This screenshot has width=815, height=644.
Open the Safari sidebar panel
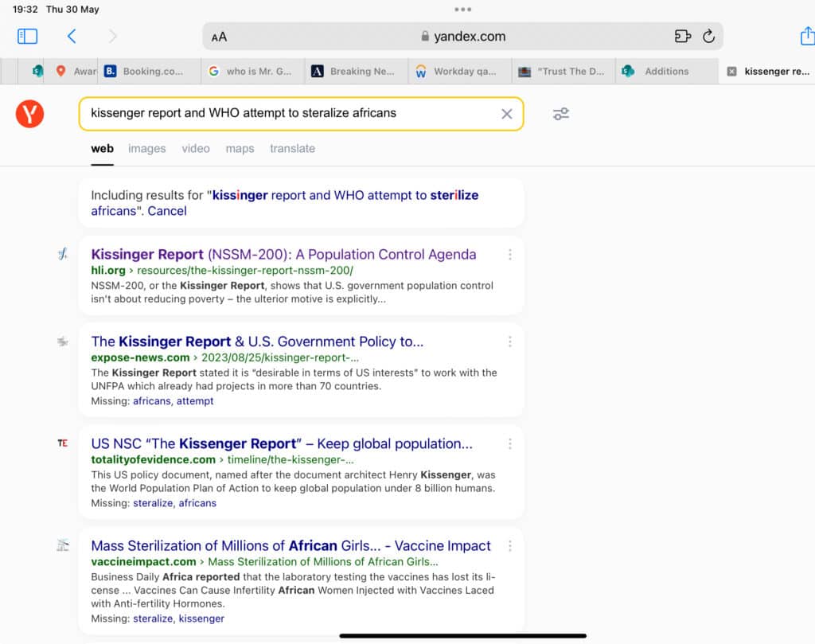tap(28, 37)
